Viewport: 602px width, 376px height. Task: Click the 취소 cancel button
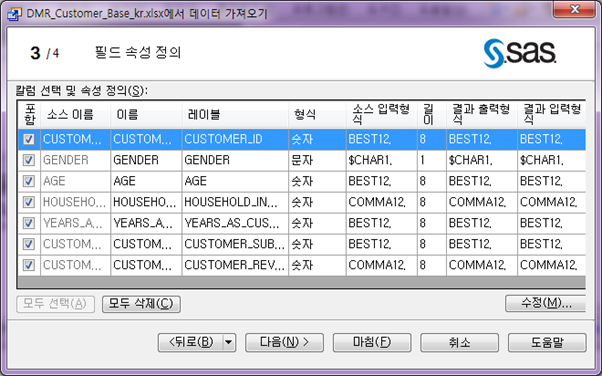tap(459, 342)
